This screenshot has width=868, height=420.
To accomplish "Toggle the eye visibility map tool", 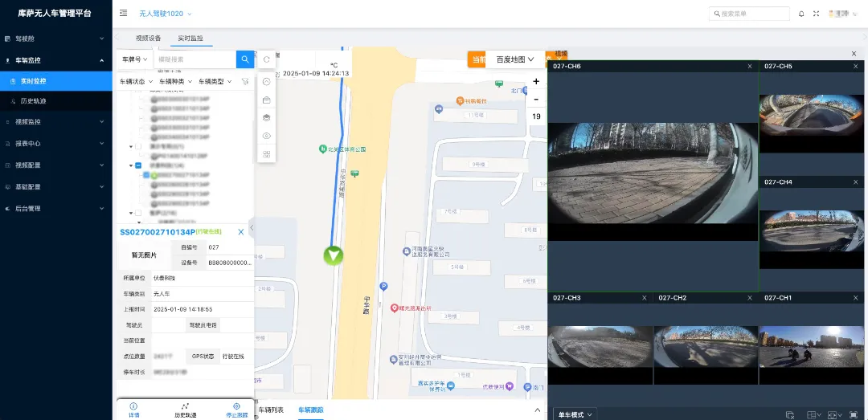I will pyautogui.click(x=267, y=136).
